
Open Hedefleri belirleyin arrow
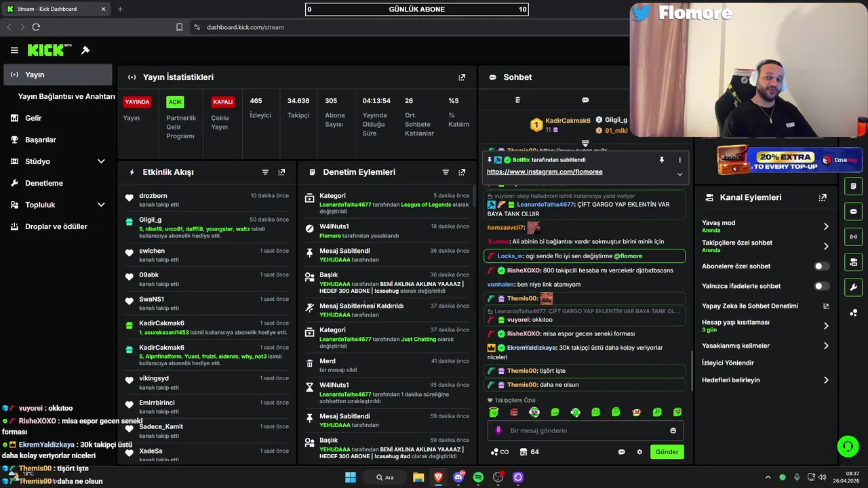[826, 380]
